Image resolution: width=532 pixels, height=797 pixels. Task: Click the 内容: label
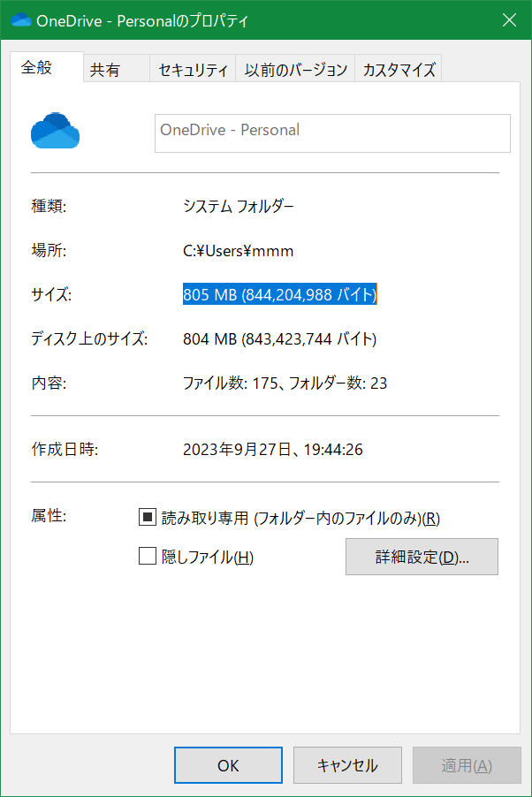49,383
